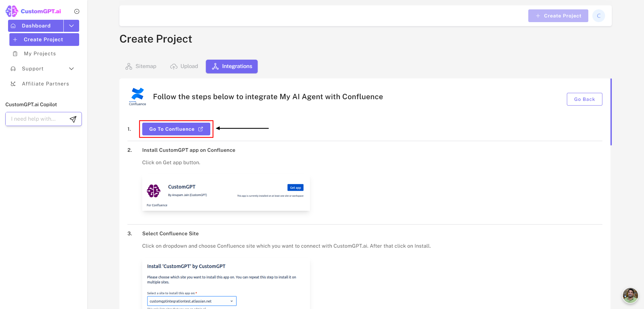Open the support chat avatar bubble
This screenshot has height=309, width=644.
click(630, 295)
